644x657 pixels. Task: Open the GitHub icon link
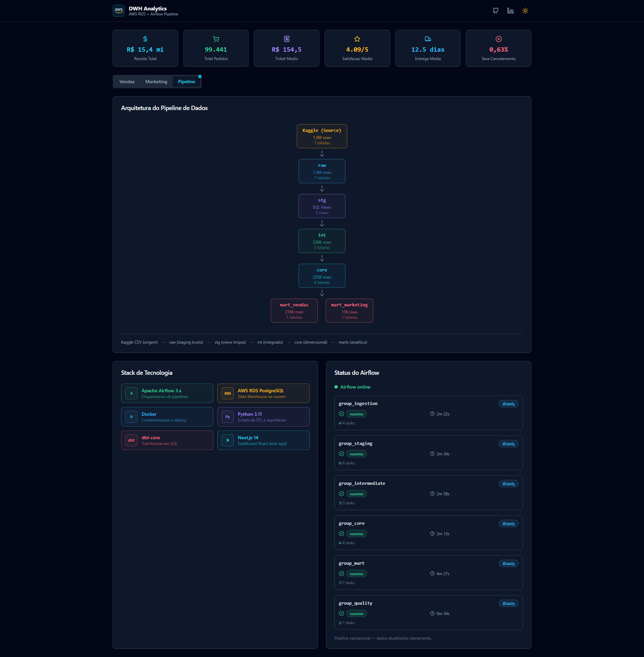click(x=495, y=11)
